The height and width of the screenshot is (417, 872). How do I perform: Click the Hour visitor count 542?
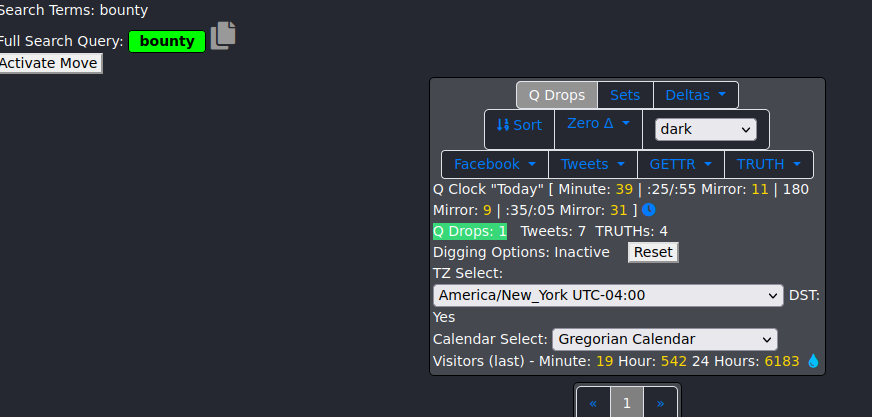coord(673,361)
